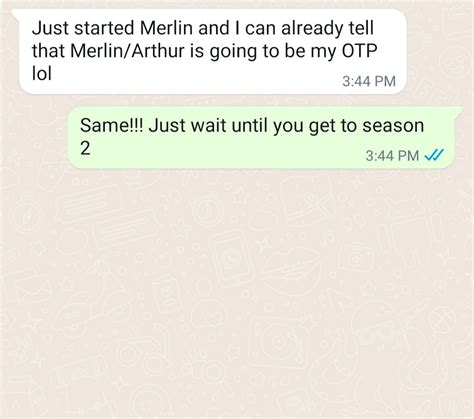
Task: Tap the word "tell" in received message
Action: click(x=361, y=28)
